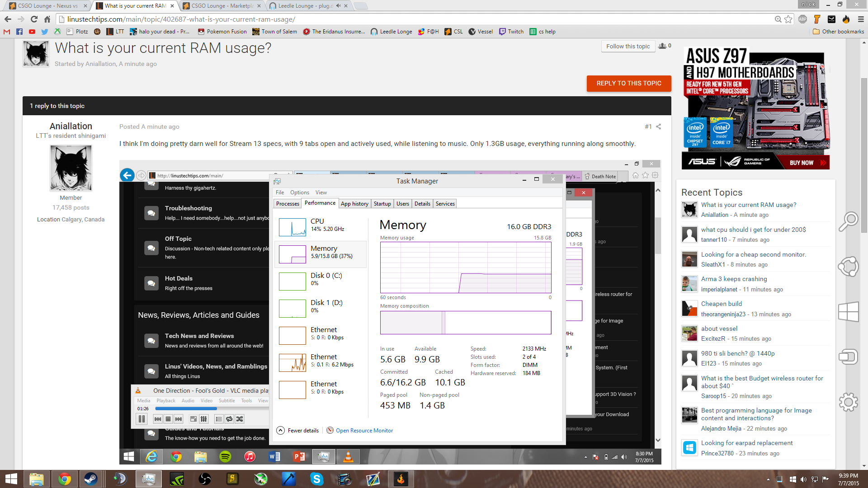868x488 pixels.
Task: Open the LTT bookmark
Action: pos(115,32)
